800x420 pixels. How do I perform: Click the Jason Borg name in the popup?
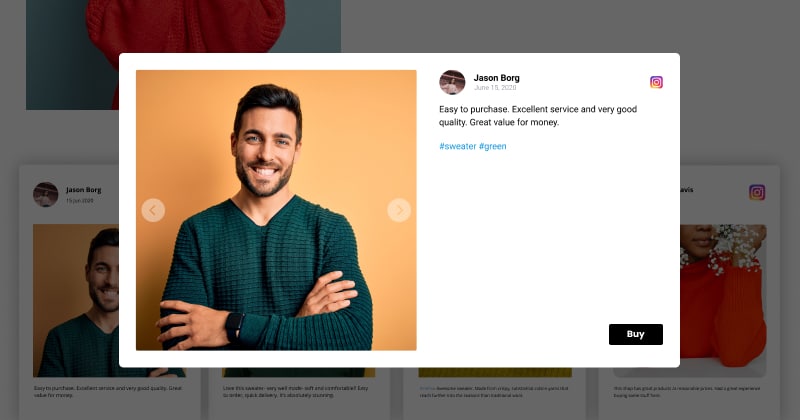[496, 78]
